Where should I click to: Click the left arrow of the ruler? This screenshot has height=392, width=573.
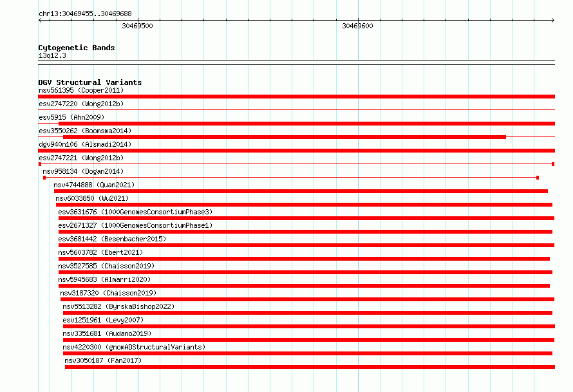pos(40,21)
